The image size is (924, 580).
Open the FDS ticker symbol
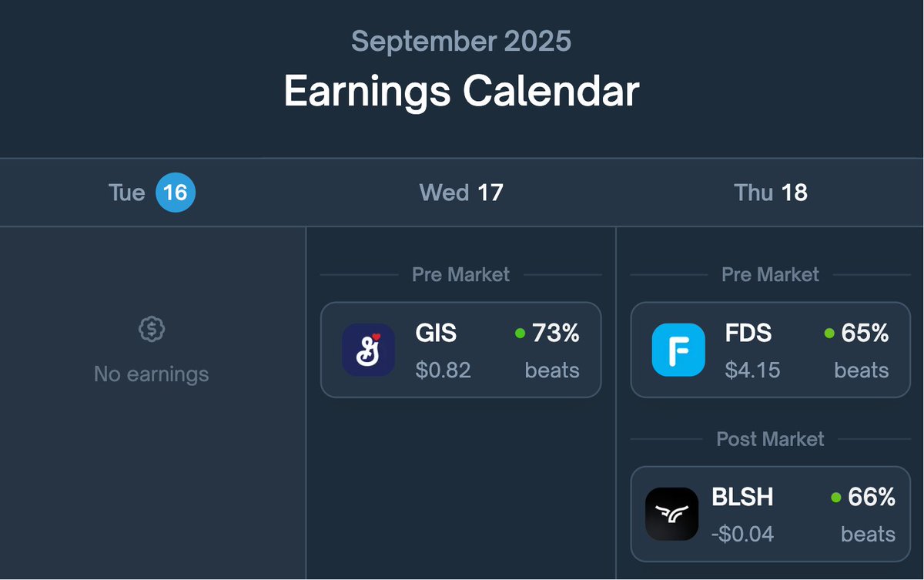pos(748,333)
